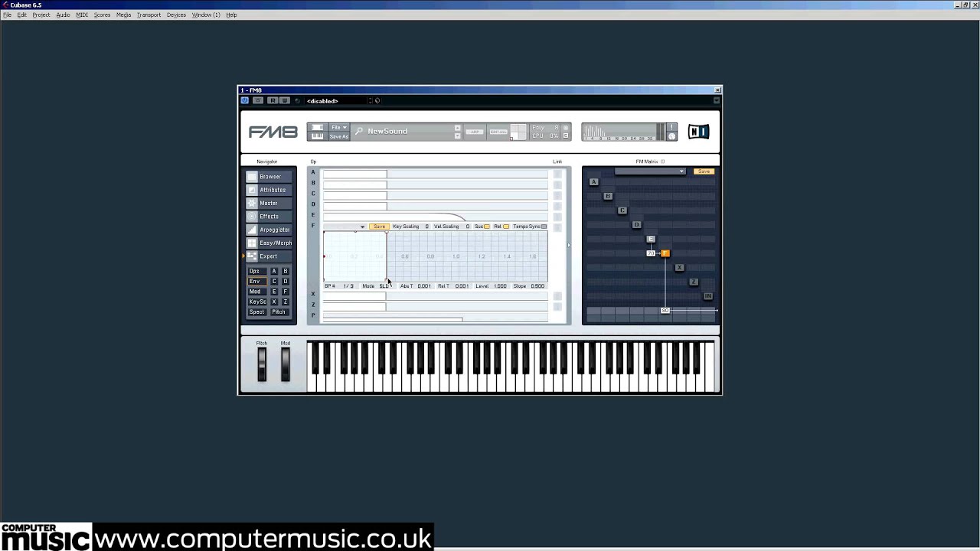The image size is (980, 551).
Task: Click the Slope 0.500 value field
Action: (x=537, y=286)
